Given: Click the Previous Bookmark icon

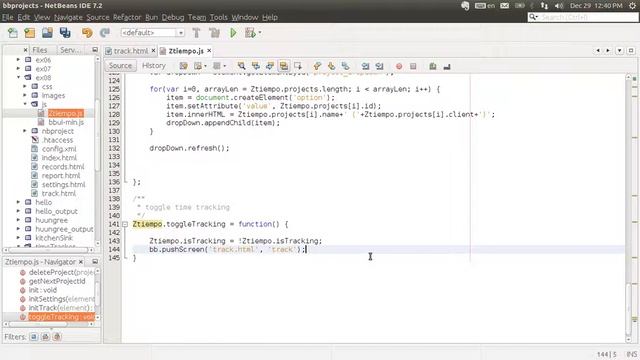Looking at the screenshot, I should click(317, 66).
